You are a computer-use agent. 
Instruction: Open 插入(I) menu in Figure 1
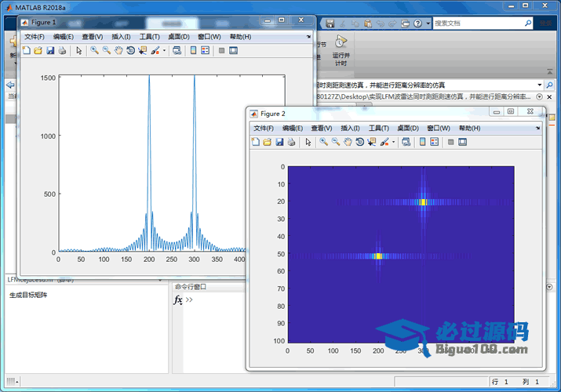click(x=122, y=36)
